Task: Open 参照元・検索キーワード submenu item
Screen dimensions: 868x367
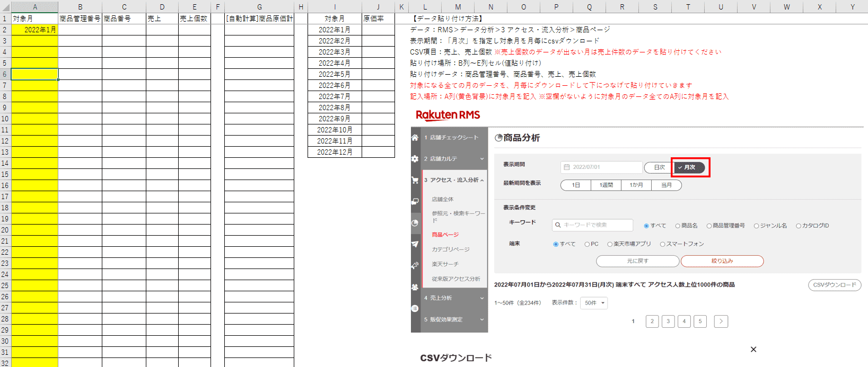Action: [x=458, y=217]
